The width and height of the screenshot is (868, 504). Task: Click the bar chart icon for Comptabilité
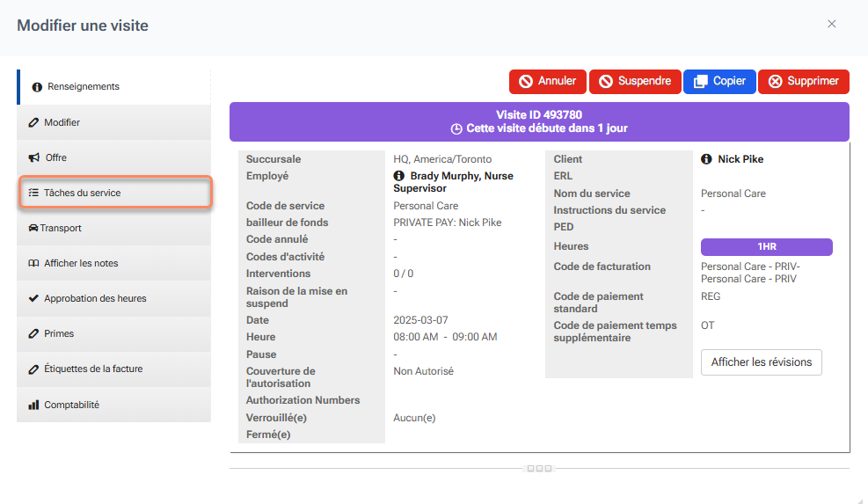click(33, 405)
